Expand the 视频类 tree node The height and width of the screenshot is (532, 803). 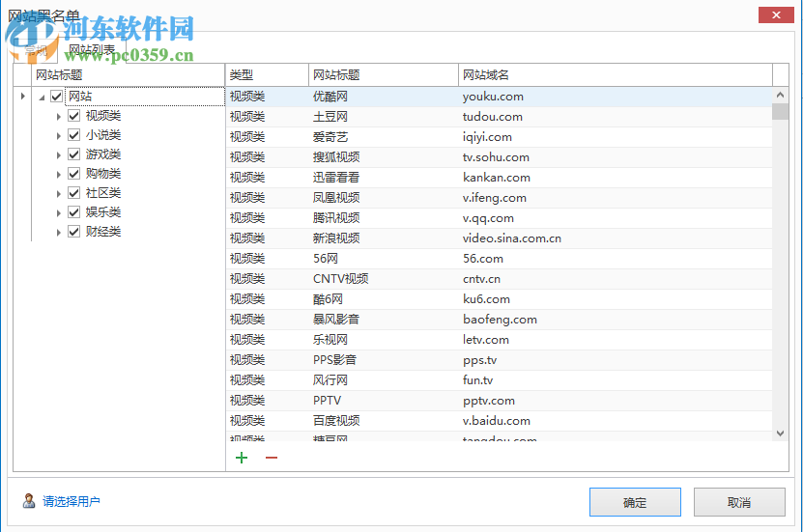[x=58, y=117]
